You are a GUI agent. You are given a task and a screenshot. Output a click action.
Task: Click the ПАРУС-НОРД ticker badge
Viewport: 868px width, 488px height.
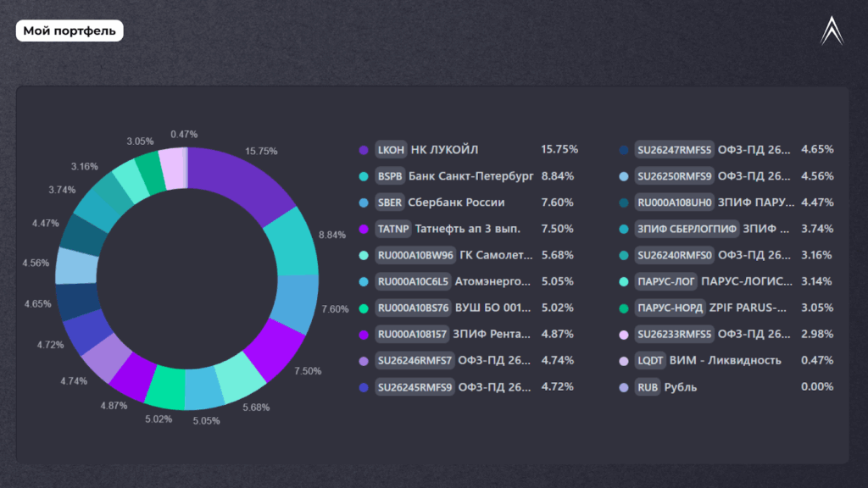(670, 308)
